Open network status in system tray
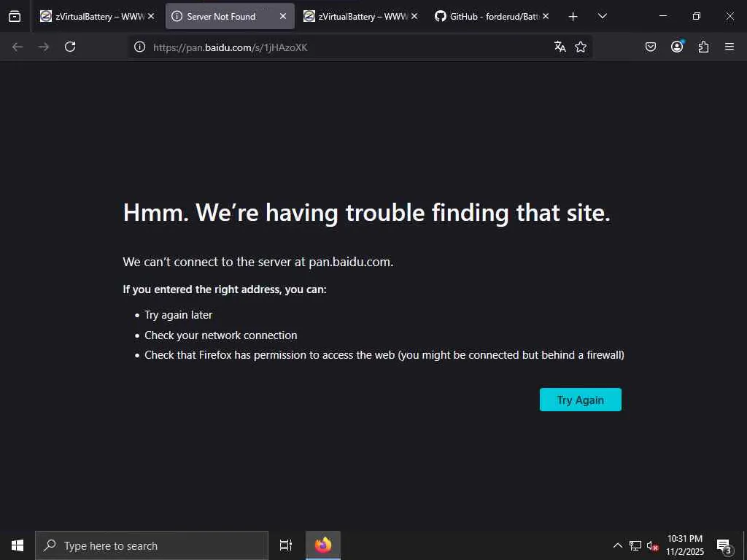Viewport: 747px width, 560px height. click(635, 545)
